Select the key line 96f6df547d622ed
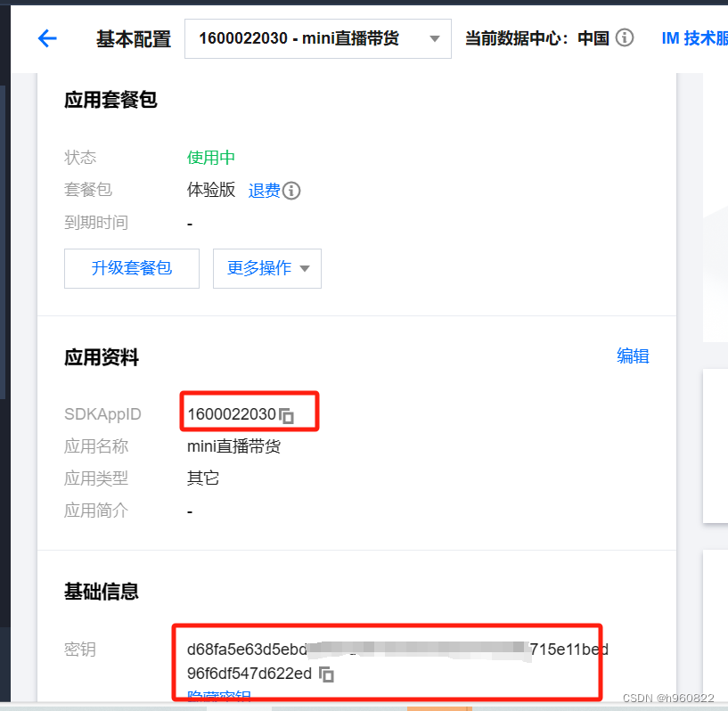 tap(249, 673)
